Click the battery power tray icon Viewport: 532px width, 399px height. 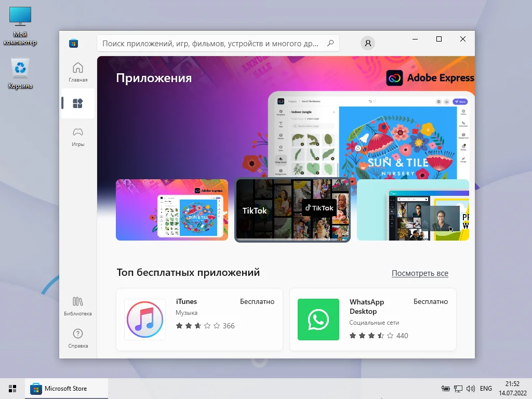445,389
